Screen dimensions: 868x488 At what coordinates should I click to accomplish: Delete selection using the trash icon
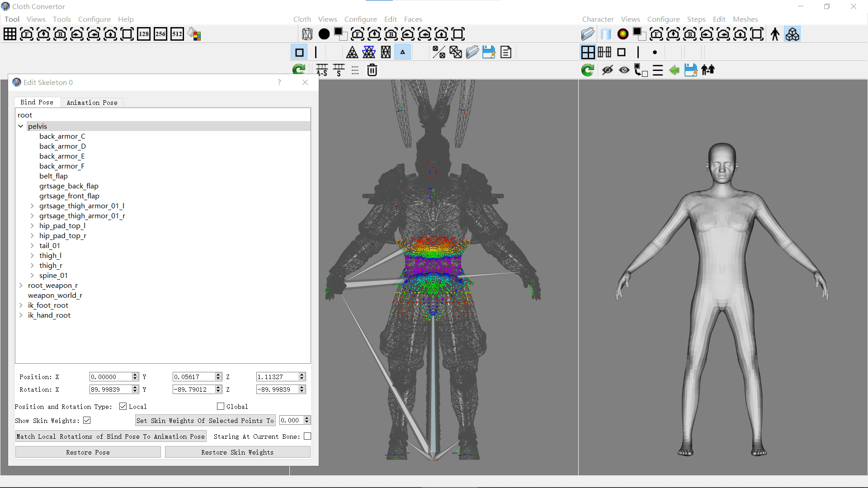click(372, 70)
